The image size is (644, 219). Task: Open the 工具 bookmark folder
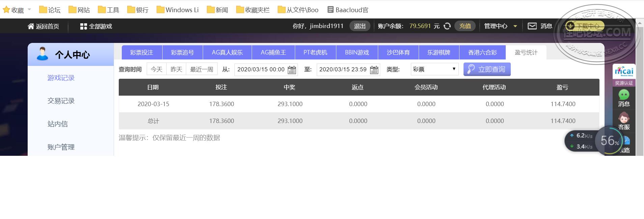[108, 10]
